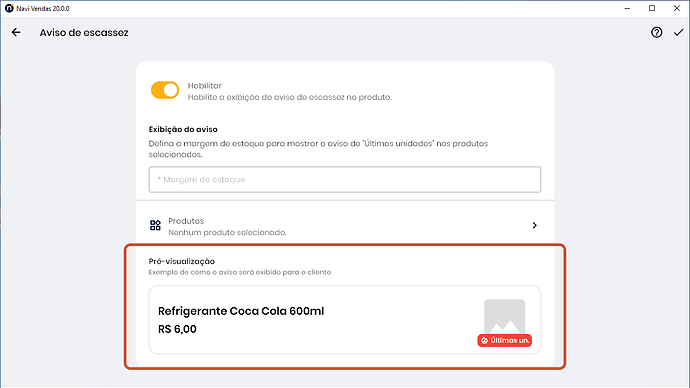Toggle the Habilitar switch off

pyautogui.click(x=165, y=90)
